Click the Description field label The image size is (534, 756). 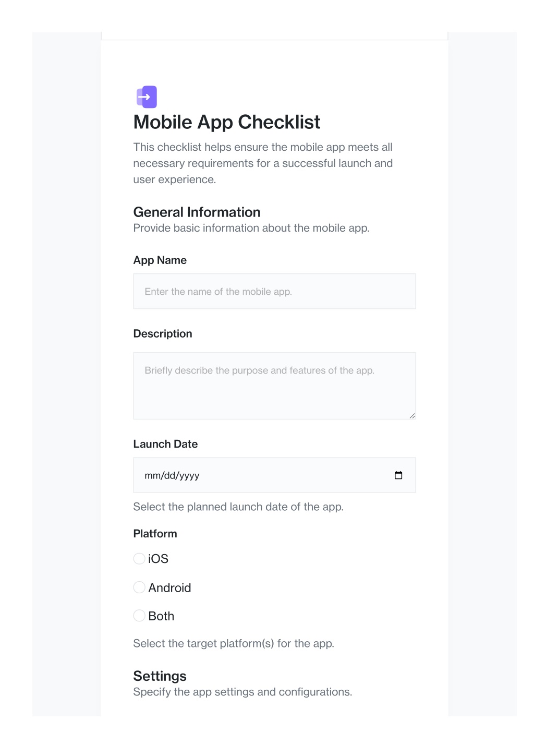click(x=163, y=334)
